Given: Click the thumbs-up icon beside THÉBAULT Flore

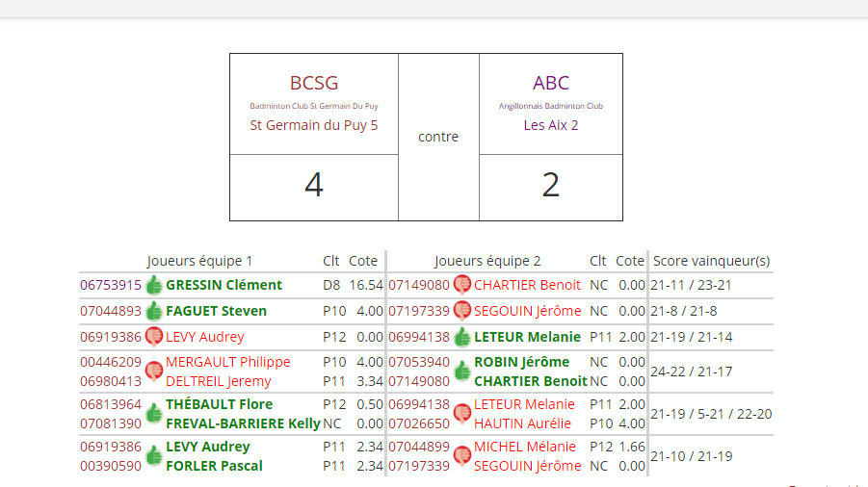Looking at the screenshot, I should coord(154,414).
